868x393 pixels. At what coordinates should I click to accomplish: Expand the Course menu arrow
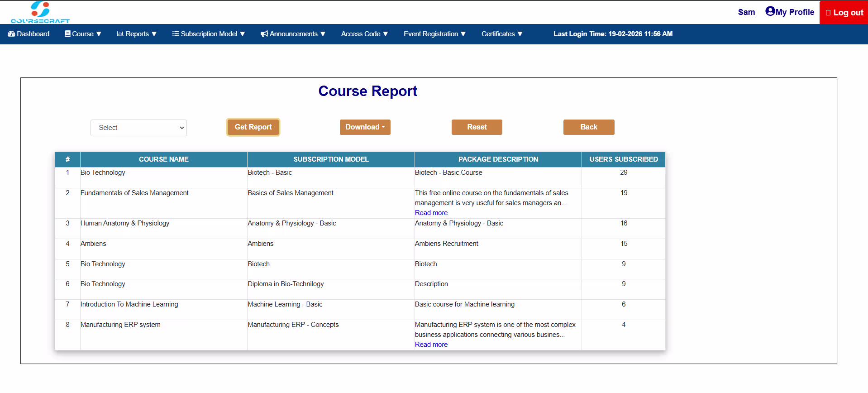[x=99, y=34]
